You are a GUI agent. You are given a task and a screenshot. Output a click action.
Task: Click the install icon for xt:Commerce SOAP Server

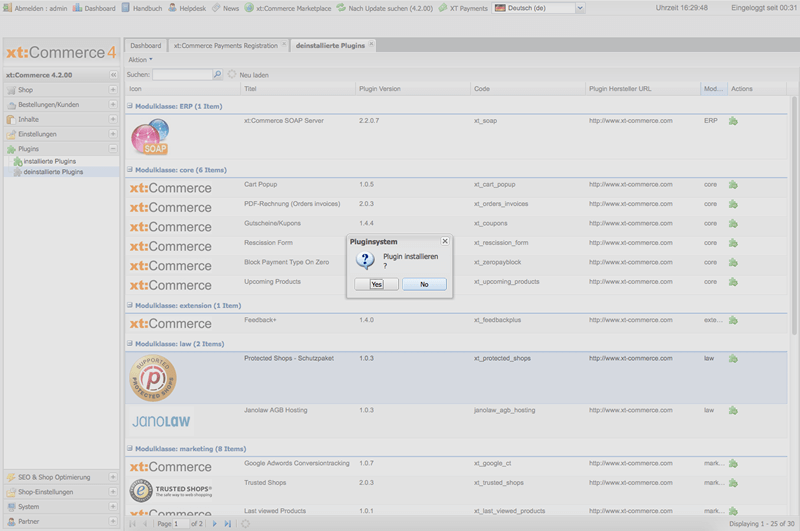733,121
